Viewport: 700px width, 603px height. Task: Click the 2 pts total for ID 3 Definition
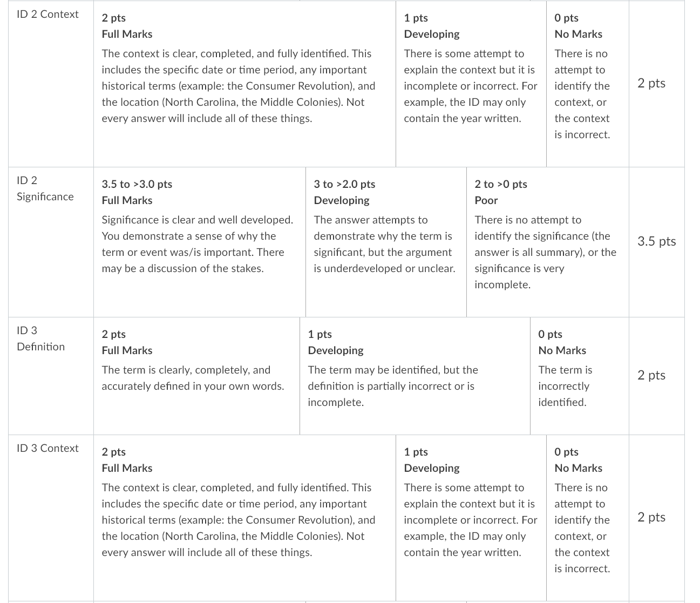coord(651,375)
